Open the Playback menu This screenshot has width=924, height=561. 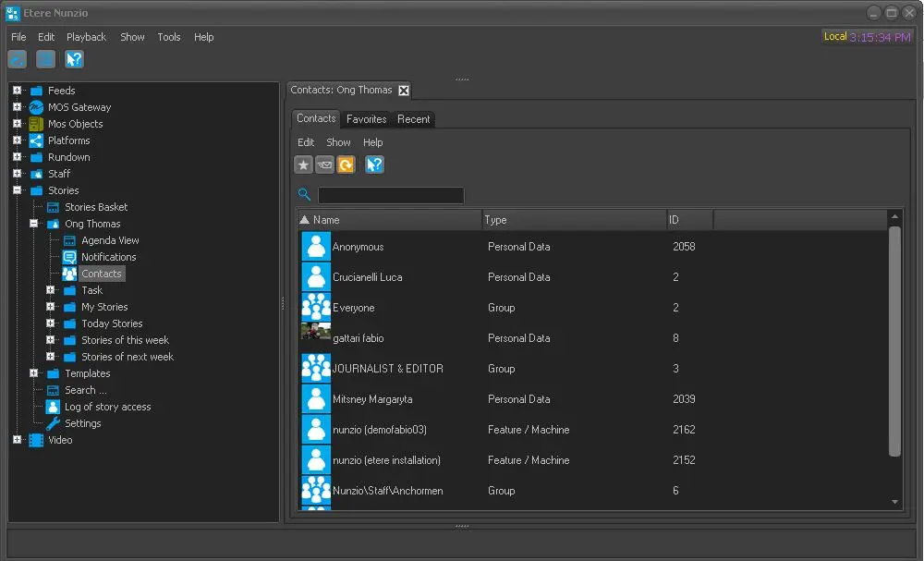click(x=86, y=37)
